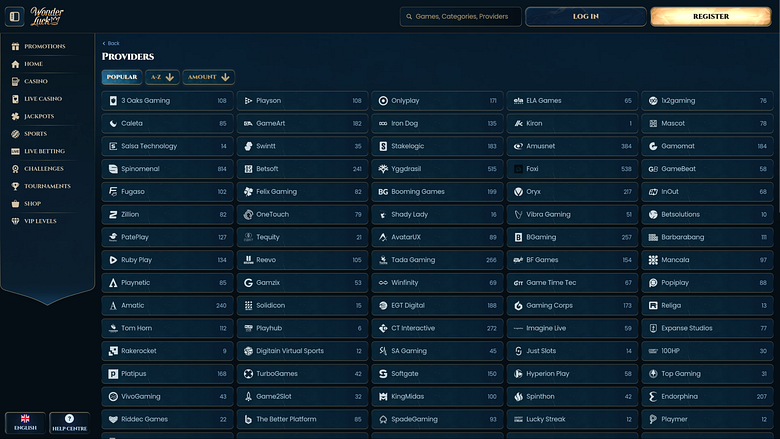Click the Caleta provider icon
The image size is (780, 439).
113,123
